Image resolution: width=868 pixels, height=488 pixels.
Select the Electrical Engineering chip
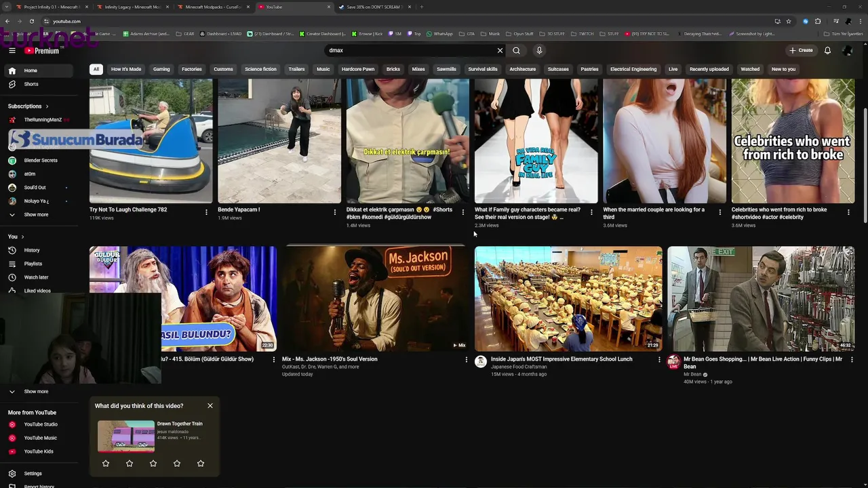coord(633,69)
